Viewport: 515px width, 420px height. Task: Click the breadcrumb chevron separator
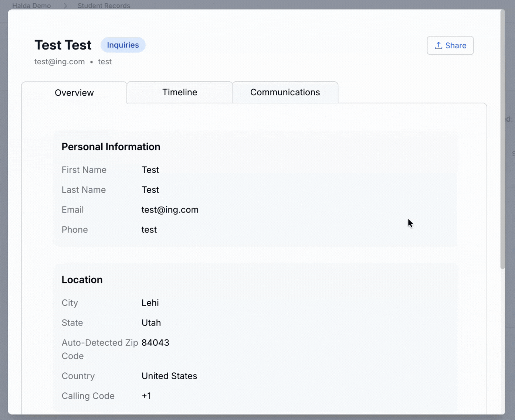point(65,6)
